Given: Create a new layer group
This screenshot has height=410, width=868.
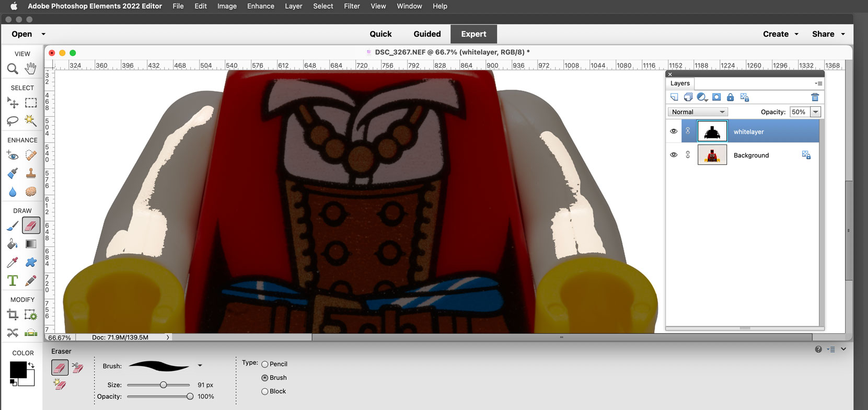Looking at the screenshot, I should tap(688, 97).
